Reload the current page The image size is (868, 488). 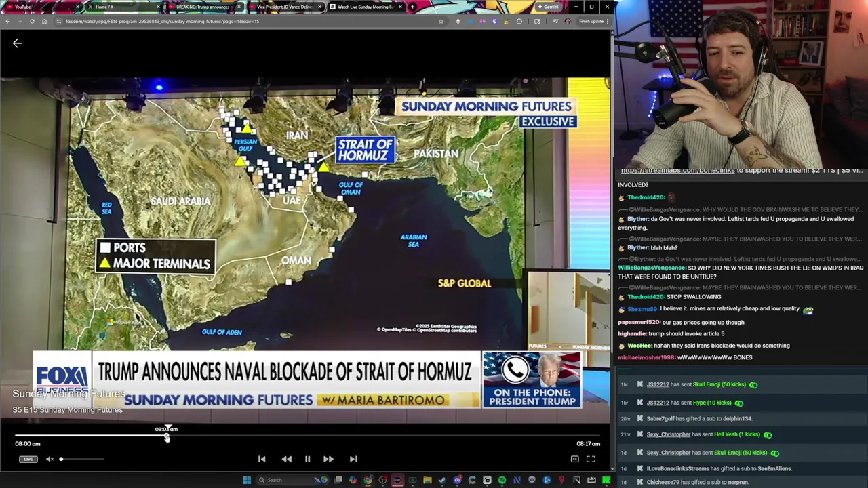pyautogui.click(x=32, y=21)
